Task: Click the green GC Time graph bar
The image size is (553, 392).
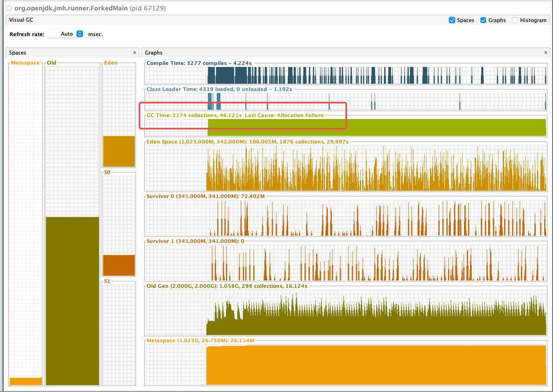Action: click(377, 127)
